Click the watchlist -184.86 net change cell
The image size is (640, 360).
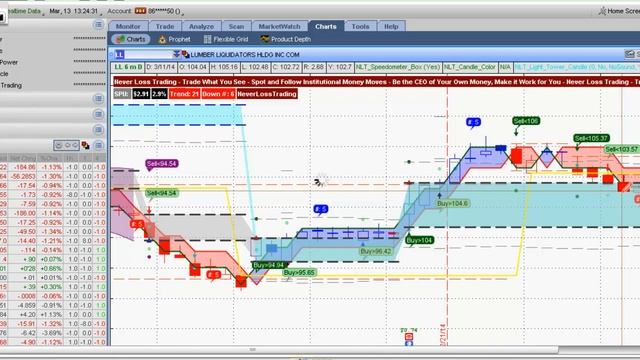[x=23, y=167]
